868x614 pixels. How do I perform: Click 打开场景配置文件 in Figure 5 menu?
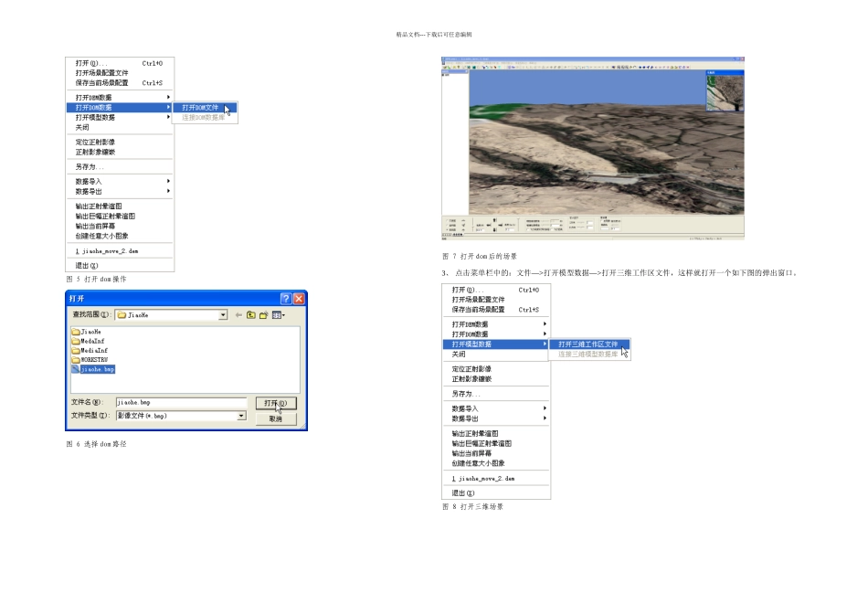click(119, 73)
